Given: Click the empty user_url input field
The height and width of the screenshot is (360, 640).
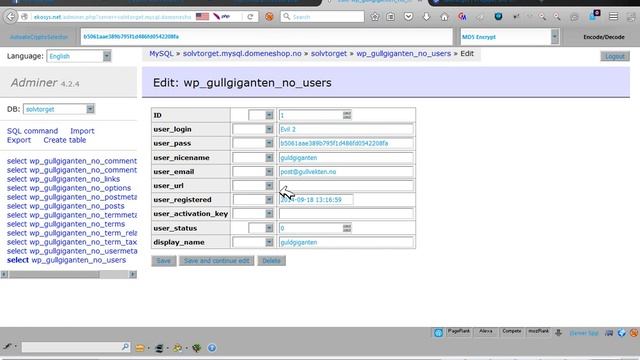Looking at the screenshot, I should point(346,186).
